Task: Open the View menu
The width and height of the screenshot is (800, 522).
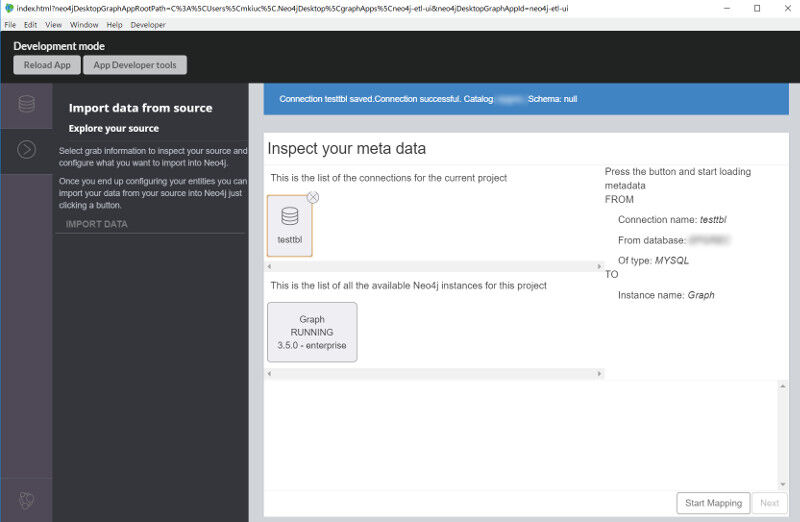Action: pyautogui.click(x=54, y=24)
